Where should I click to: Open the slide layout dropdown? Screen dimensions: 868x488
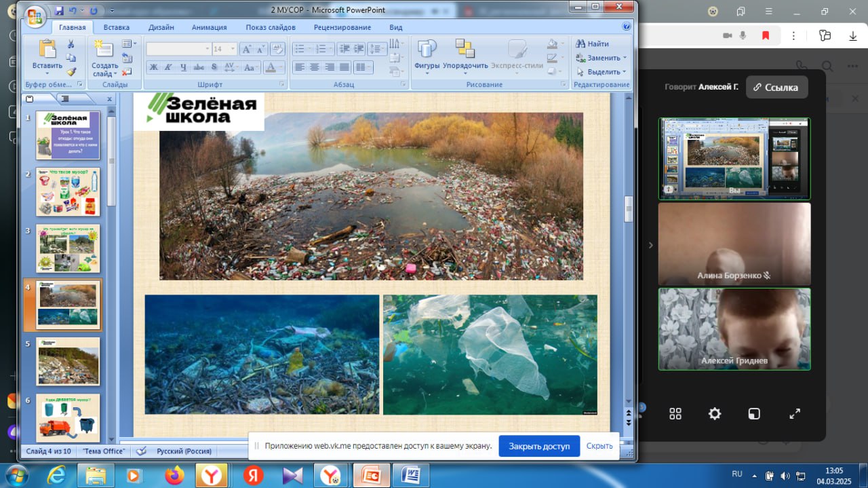tap(129, 43)
